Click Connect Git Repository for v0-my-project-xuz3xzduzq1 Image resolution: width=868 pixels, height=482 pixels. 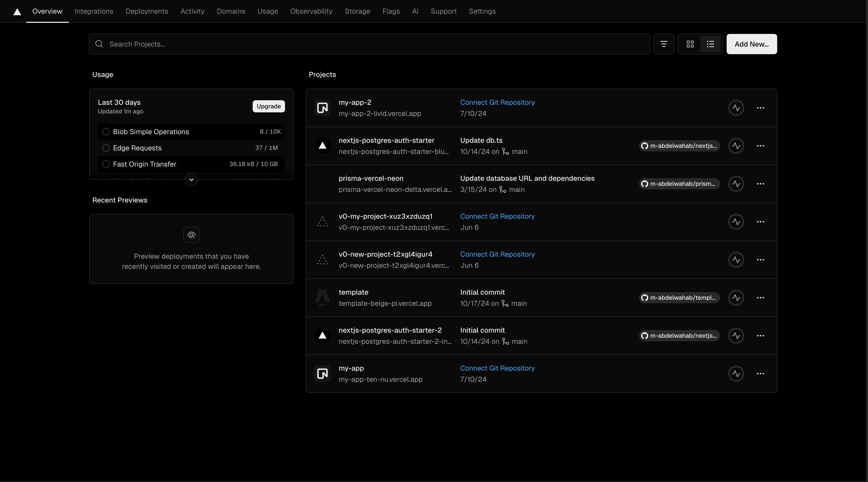click(x=497, y=216)
